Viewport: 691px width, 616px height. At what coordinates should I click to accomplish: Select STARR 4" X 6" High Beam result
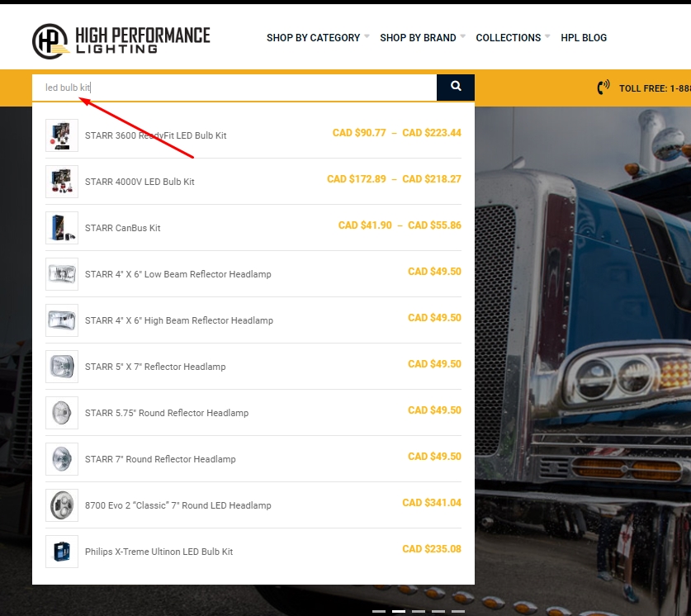pyautogui.click(x=178, y=320)
